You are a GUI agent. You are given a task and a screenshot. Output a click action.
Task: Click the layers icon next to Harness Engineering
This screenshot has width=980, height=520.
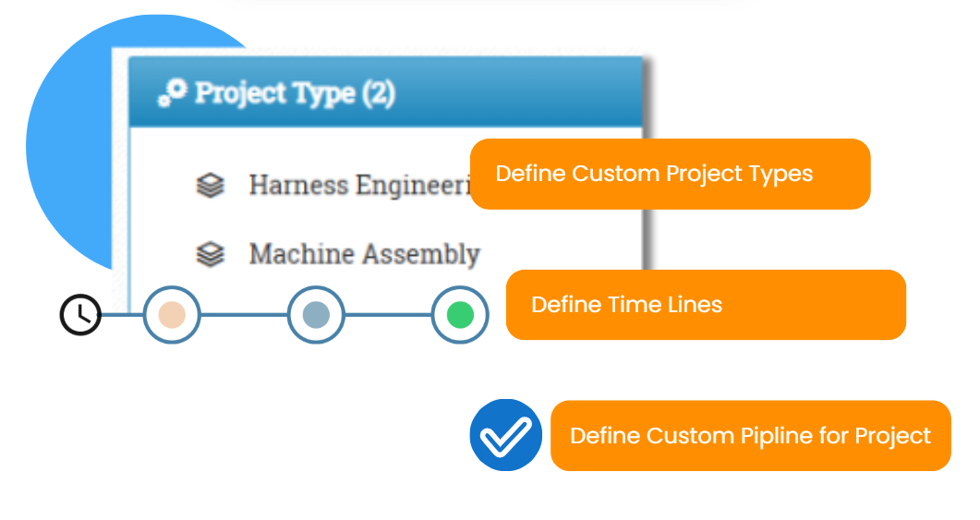tap(211, 185)
